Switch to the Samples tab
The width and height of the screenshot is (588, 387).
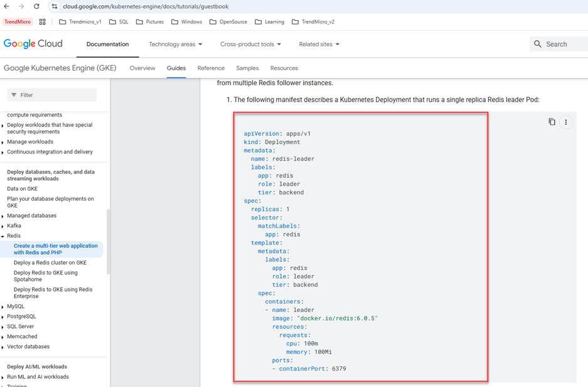pyautogui.click(x=247, y=68)
